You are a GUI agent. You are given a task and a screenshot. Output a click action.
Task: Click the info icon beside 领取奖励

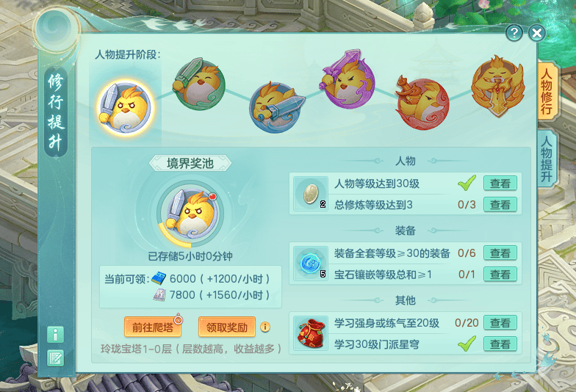click(265, 327)
